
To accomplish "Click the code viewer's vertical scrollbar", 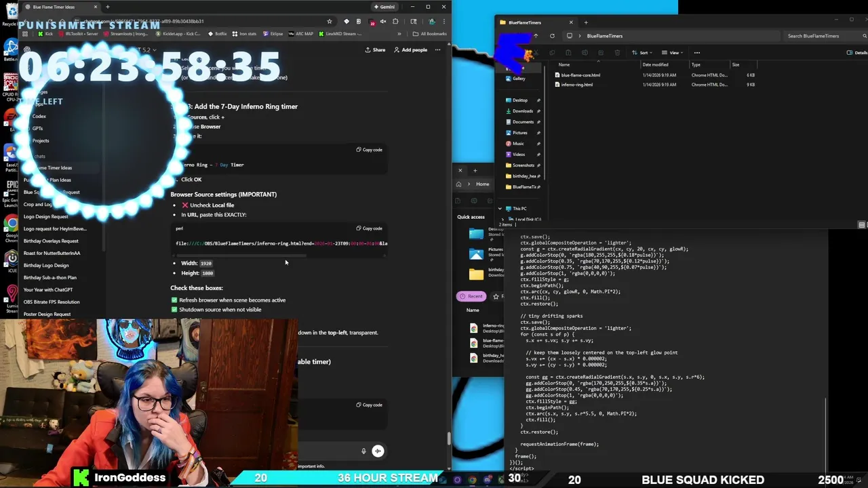I will point(826,434).
